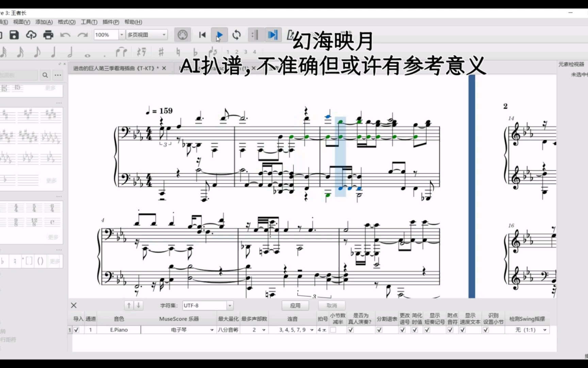This screenshot has width=588, height=368.
Task: Click the upload to cloud icon
Action: [31, 35]
